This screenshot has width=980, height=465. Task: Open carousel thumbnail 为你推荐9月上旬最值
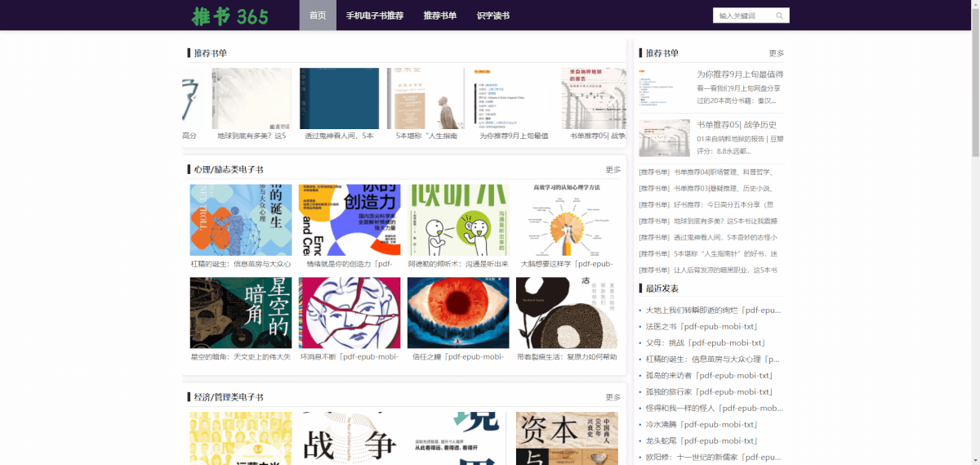click(x=514, y=98)
